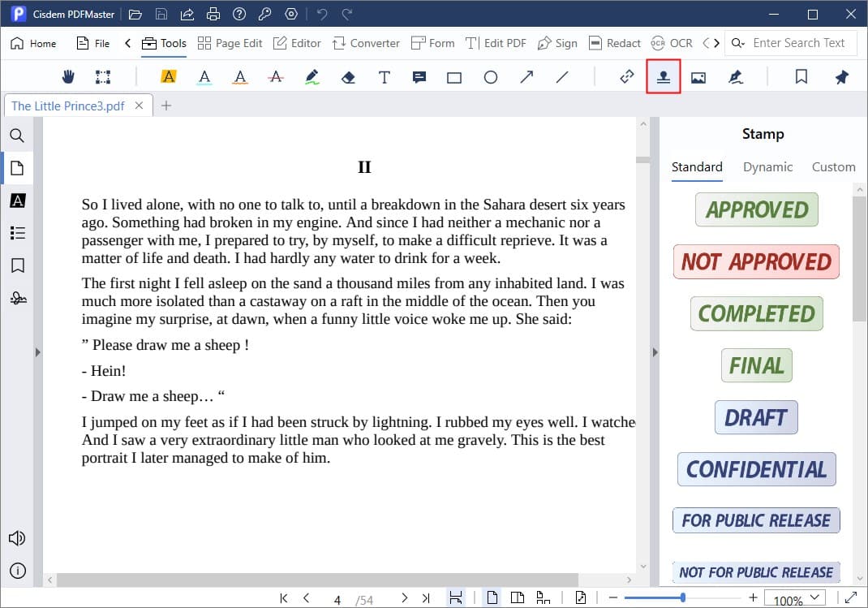
Task: Open the page thumbnails sidebar panel
Action: tap(17, 168)
